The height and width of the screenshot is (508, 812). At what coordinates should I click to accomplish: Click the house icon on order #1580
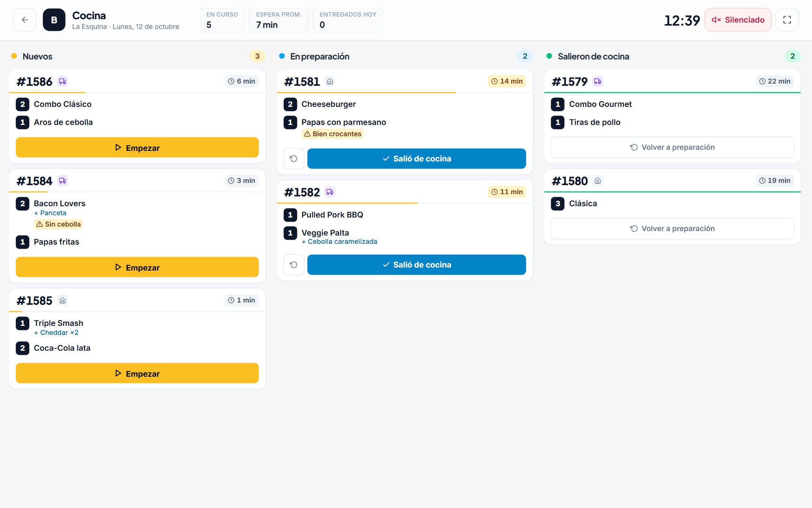pos(597,181)
